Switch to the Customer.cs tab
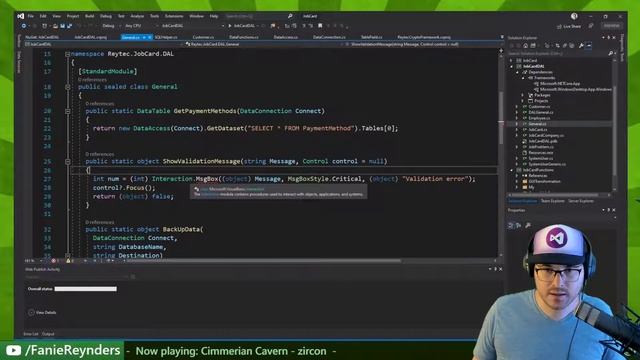 (x=203, y=37)
